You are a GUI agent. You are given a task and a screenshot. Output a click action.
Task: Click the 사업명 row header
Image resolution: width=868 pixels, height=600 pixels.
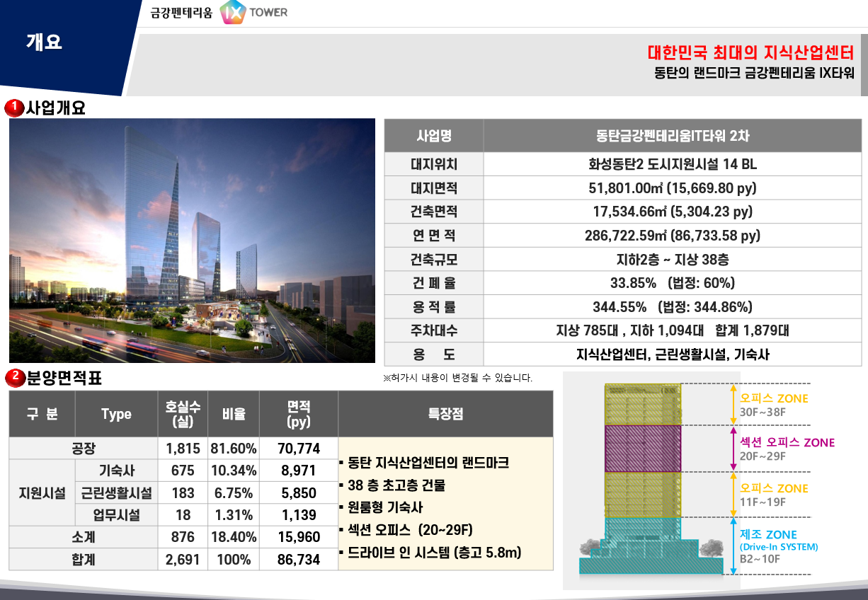[x=433, y=135]
